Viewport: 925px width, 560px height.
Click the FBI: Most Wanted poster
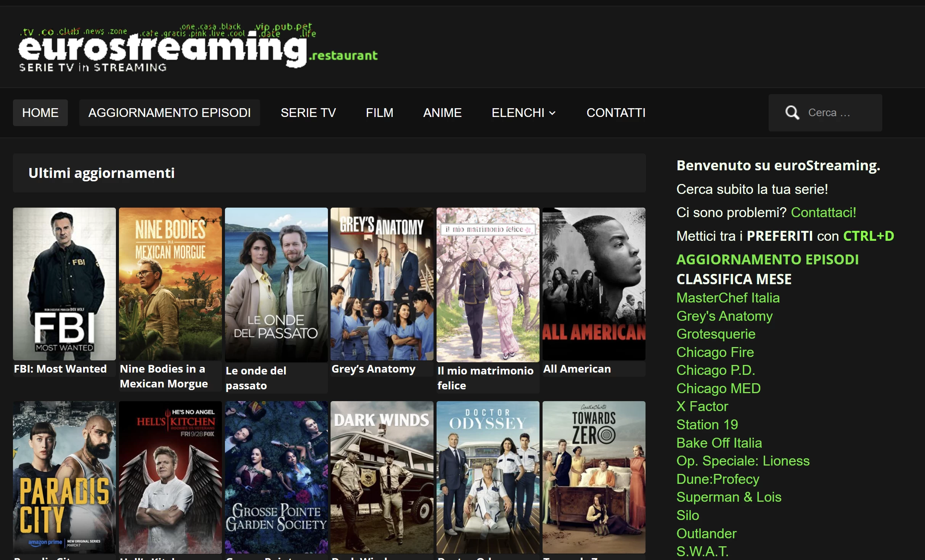click(64, 284)
